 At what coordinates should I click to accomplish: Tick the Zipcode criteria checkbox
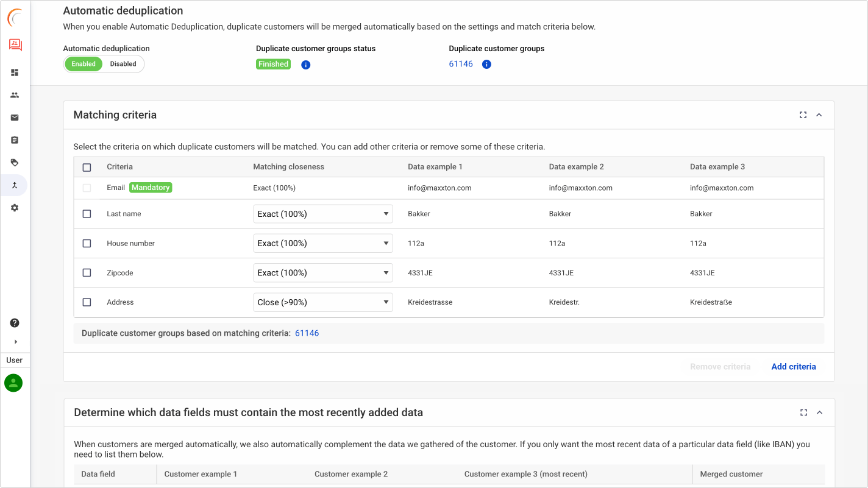87,273
